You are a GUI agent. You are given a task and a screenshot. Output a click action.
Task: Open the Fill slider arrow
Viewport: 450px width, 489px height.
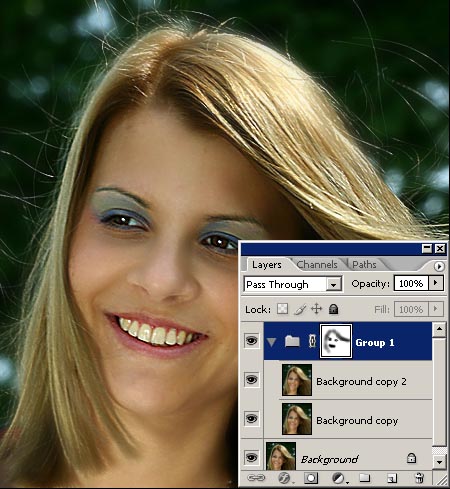point(436,309)
